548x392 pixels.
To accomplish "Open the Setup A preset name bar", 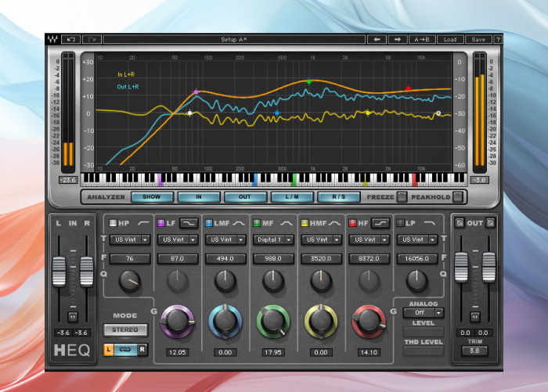I will tap(233, 39).
